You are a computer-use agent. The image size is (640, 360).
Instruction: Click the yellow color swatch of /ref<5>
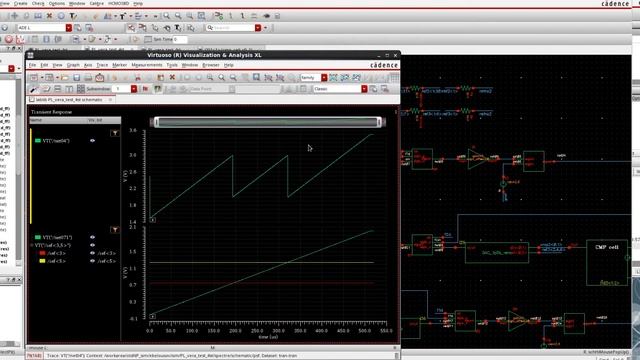point(42,261)
